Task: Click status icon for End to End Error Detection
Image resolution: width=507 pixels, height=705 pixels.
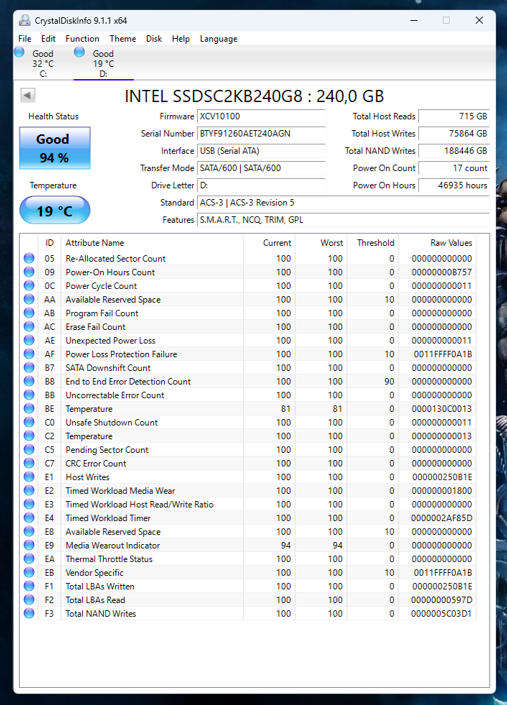Action: 29,381
